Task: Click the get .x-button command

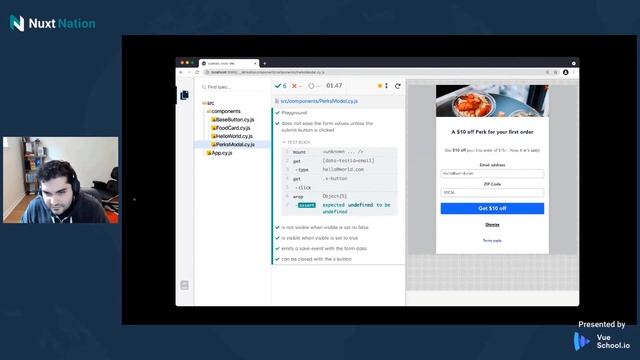Action: [340, 179]
